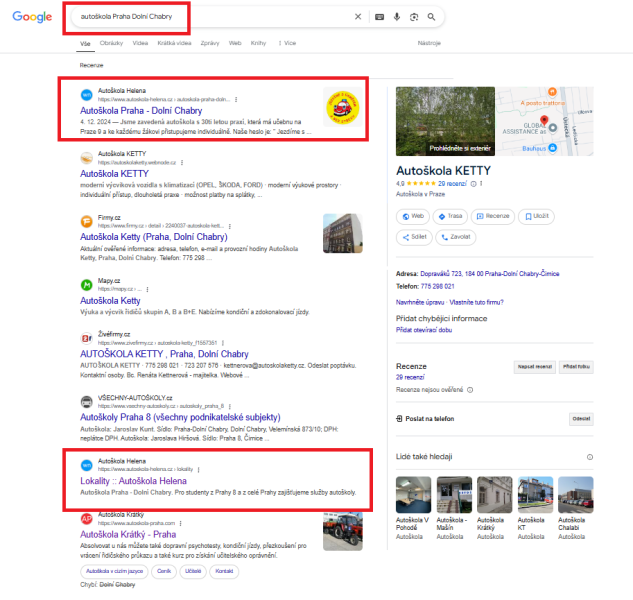The height and width of the screenshot is (600, 633).
Task: Click the Učitelé chip
Action: (193, 571)
